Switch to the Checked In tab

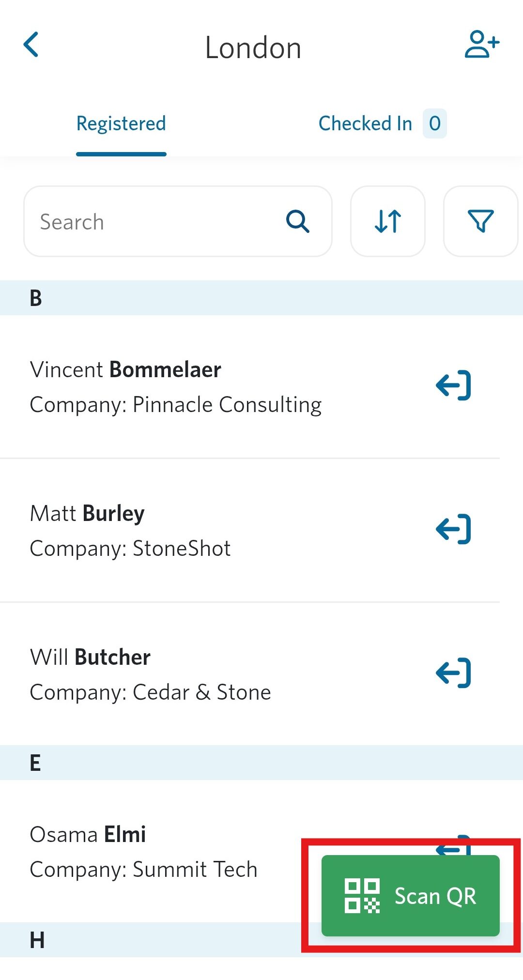[365, 124]
